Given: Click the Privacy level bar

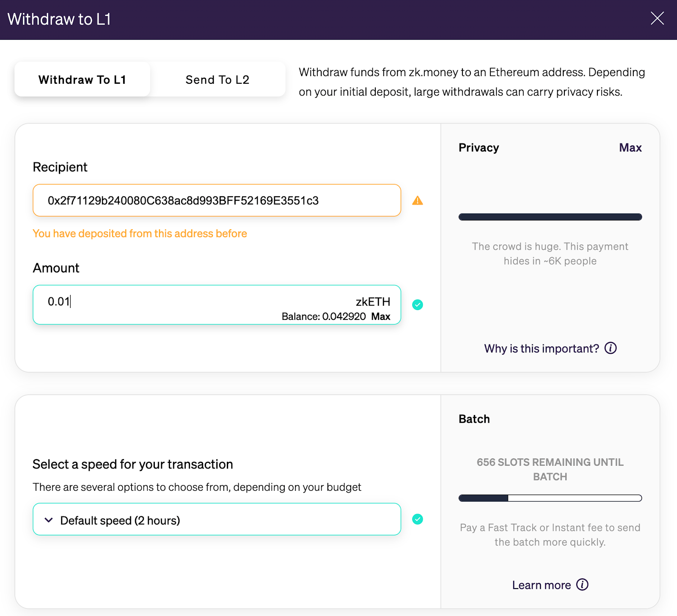Looking at the screenshot, I should pyautogui.click(x=550, y=217).
